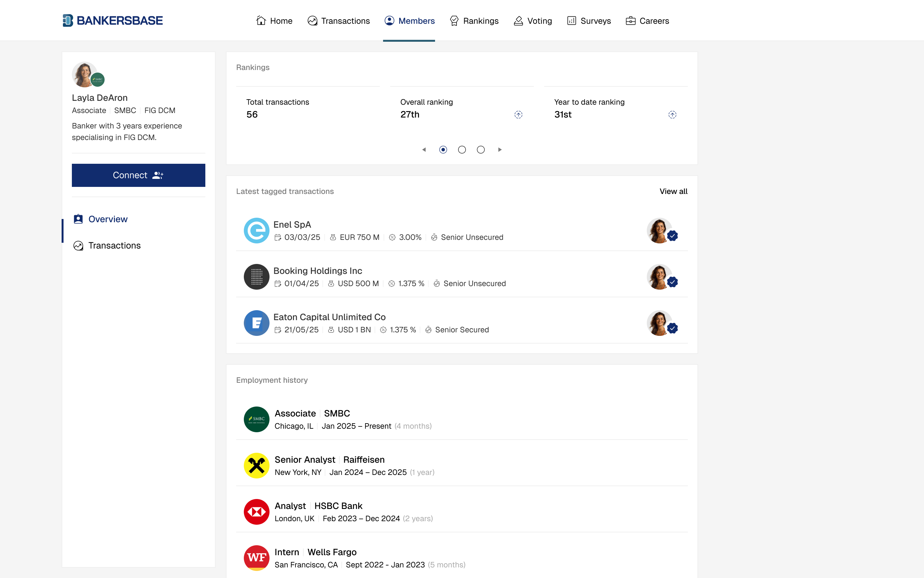Select the first rankings carousel dot
The height and width of the screenshot is (578, 924).
click(x=443, y=149)
